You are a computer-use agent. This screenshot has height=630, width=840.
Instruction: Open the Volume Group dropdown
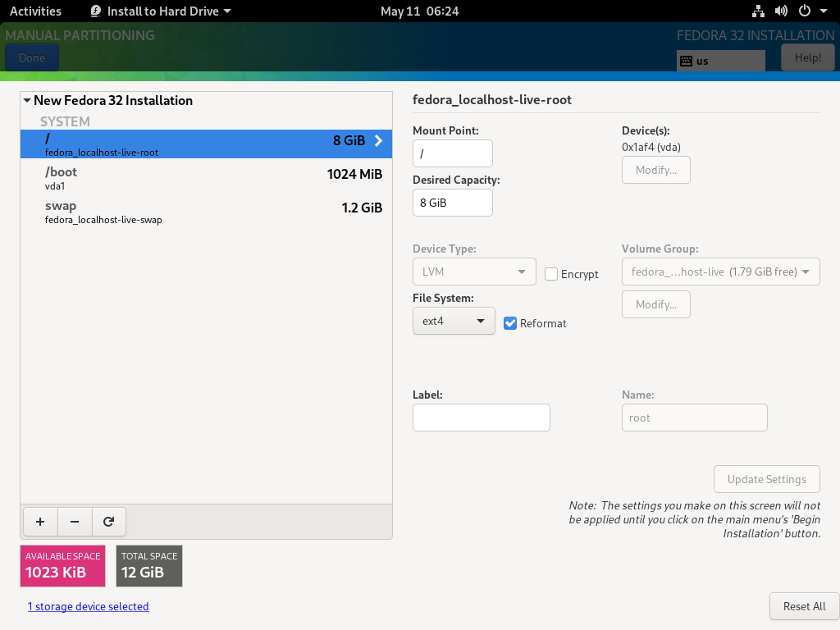(720, 272)
